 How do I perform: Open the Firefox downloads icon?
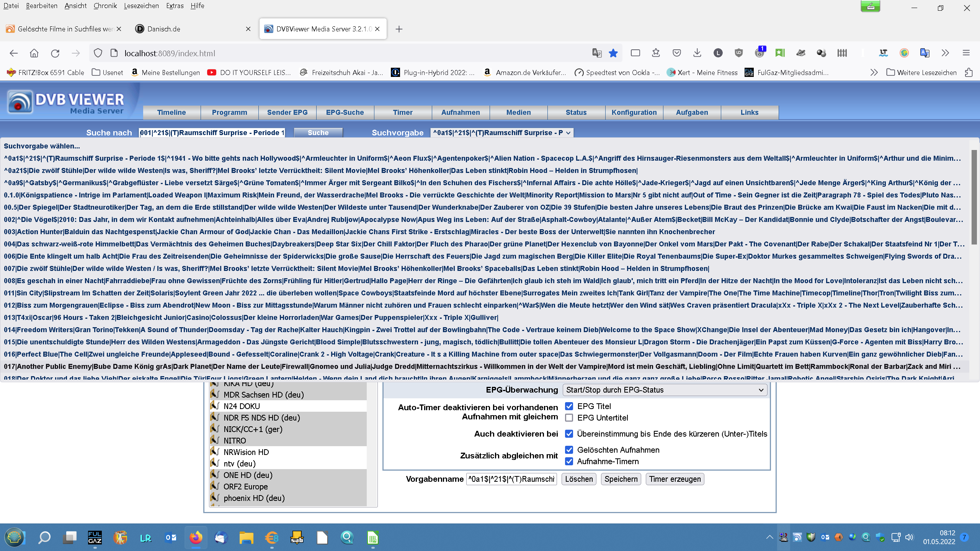pyautogui.click(x=697, y=53)
